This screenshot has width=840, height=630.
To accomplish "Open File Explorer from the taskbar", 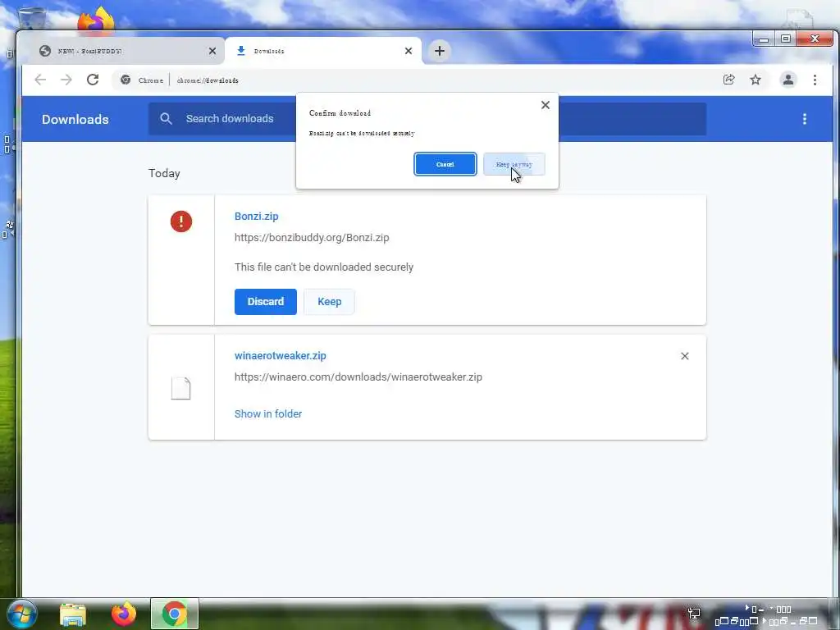I will (x=73, y=614).
